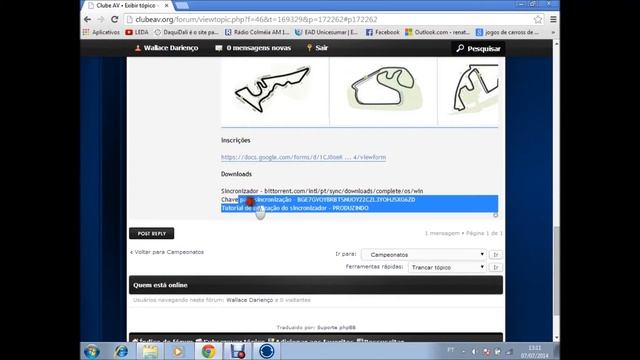This screenshot has height=360, width=640.
Task: Open the Rádio Colméia bookmark
Action: pyautogui.click(x=257, y=32)
